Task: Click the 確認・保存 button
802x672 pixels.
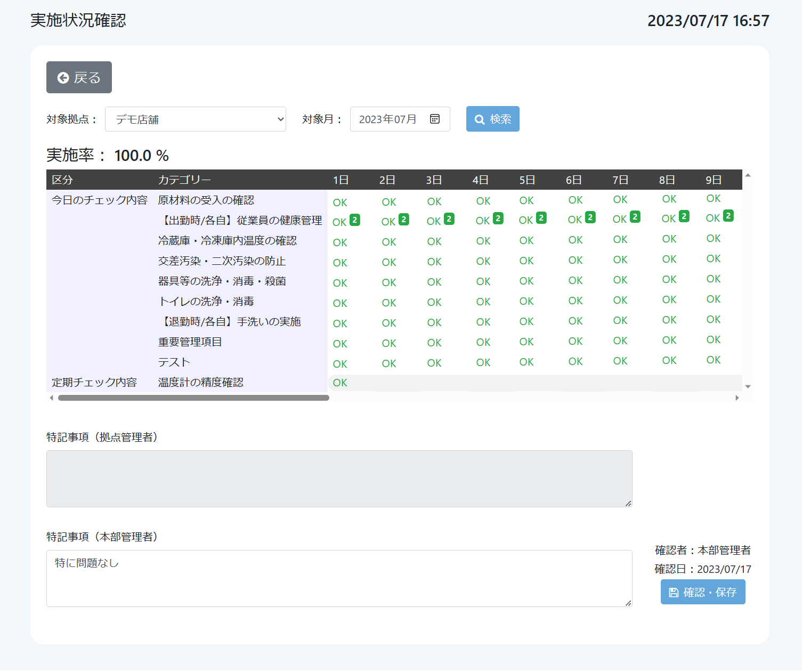Action: click(x=703, y=592)
